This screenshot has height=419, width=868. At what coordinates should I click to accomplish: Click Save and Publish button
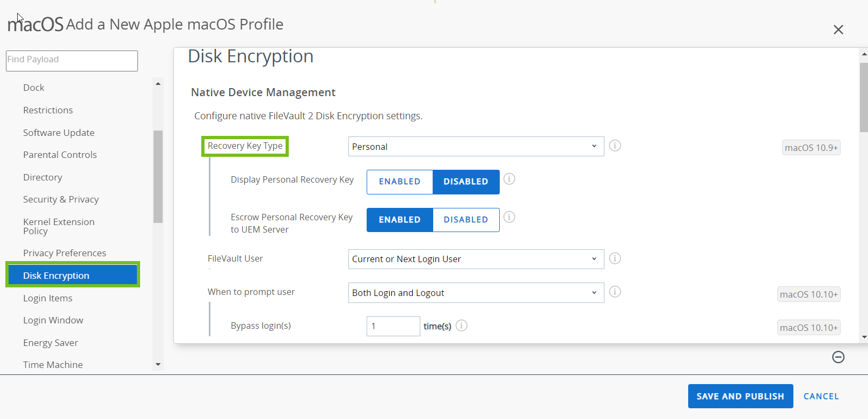(x=740, y=396)
